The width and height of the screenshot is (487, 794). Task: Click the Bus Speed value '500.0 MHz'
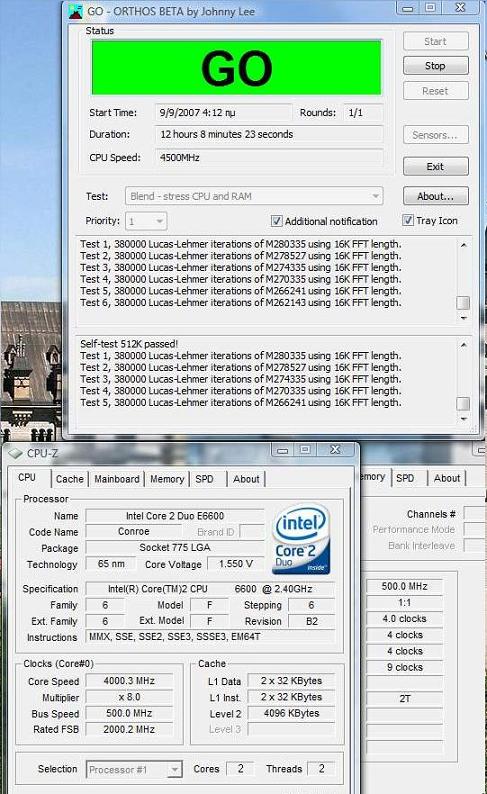[129, 713]
